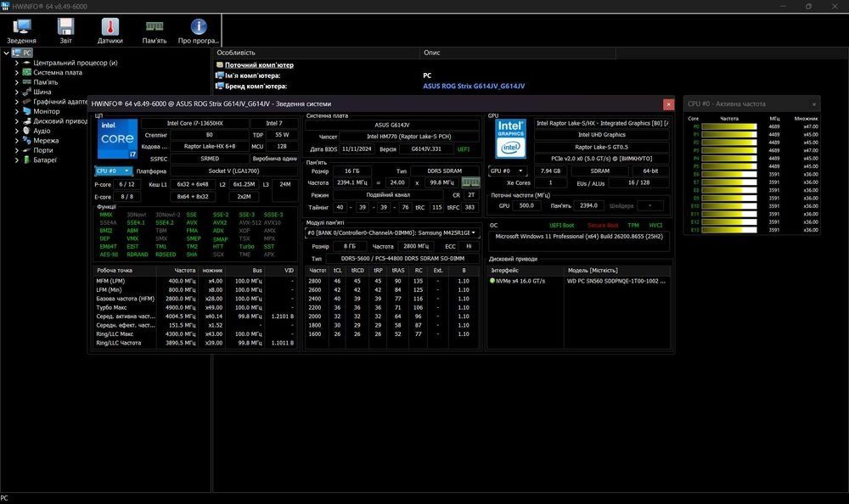Click the UEFI Boot indicator

click(x=561, y=225)
